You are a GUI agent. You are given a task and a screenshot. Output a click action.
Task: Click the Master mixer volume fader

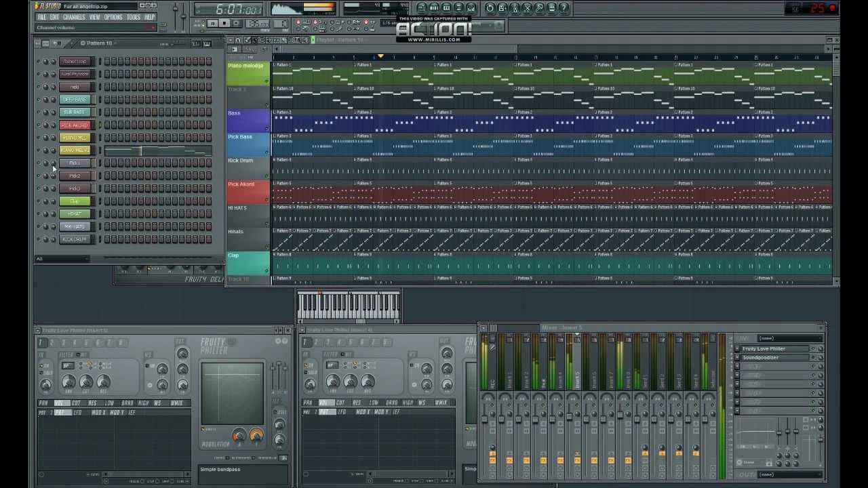[x=485, y=419]
